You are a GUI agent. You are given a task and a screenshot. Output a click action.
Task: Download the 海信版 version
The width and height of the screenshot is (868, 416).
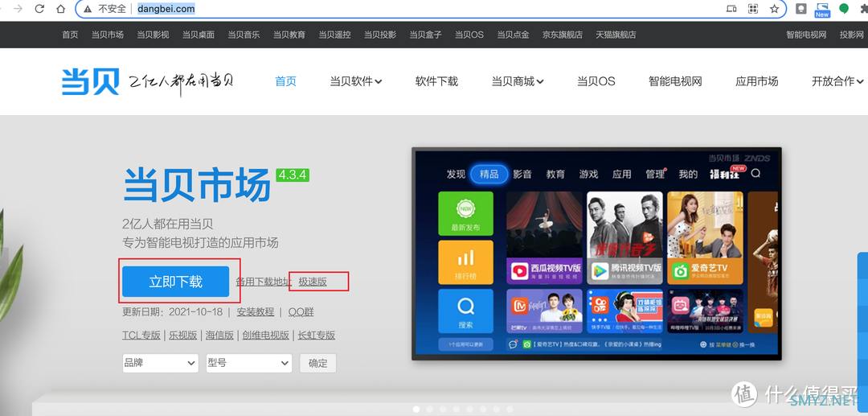tap(219, 335)
